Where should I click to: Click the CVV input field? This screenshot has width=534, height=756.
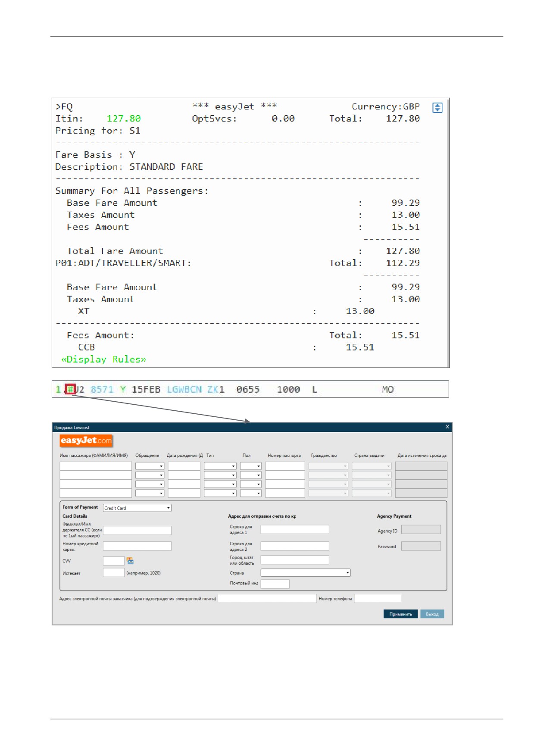(114, 561)
